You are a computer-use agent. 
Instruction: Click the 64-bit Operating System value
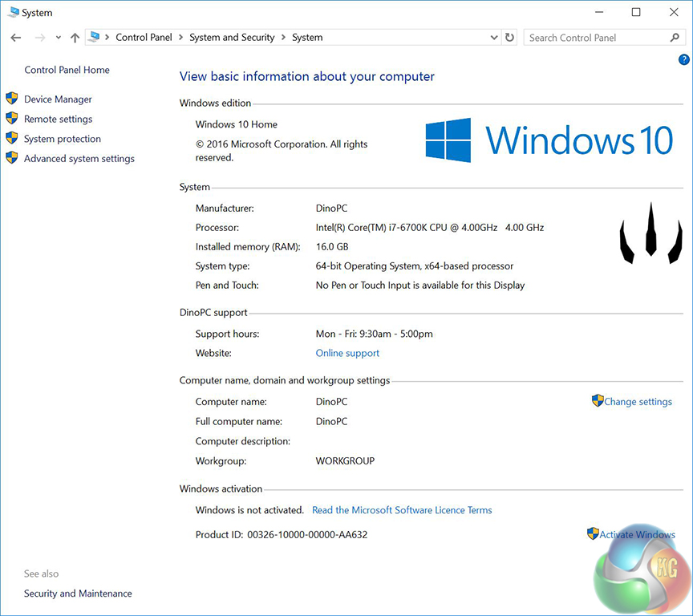click(x=415, y=266)
